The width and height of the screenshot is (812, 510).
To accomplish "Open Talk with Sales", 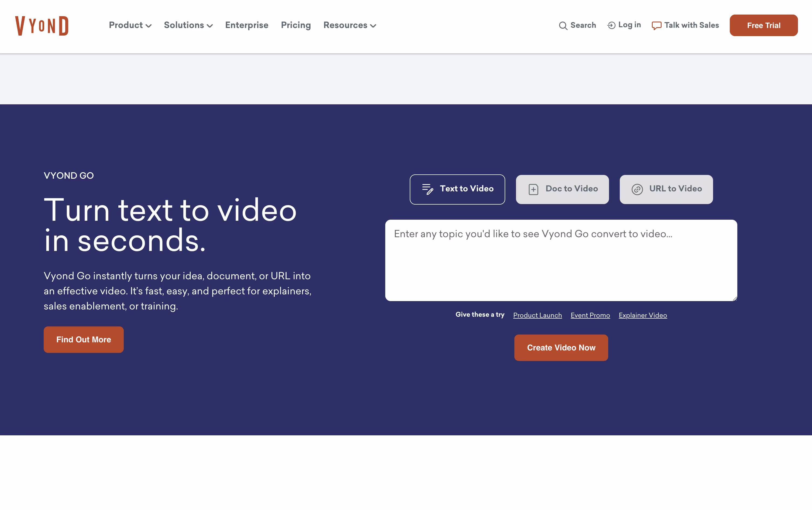I will point(685,25).
